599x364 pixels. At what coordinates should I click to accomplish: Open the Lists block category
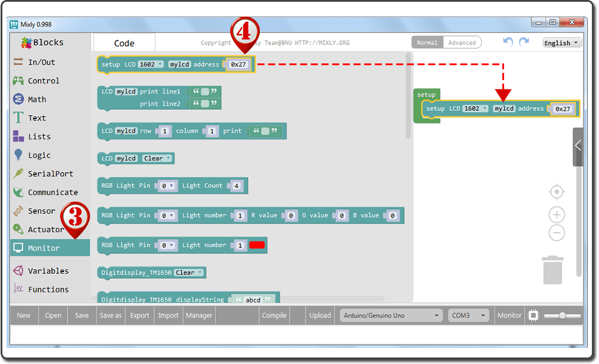click(39, 136)
